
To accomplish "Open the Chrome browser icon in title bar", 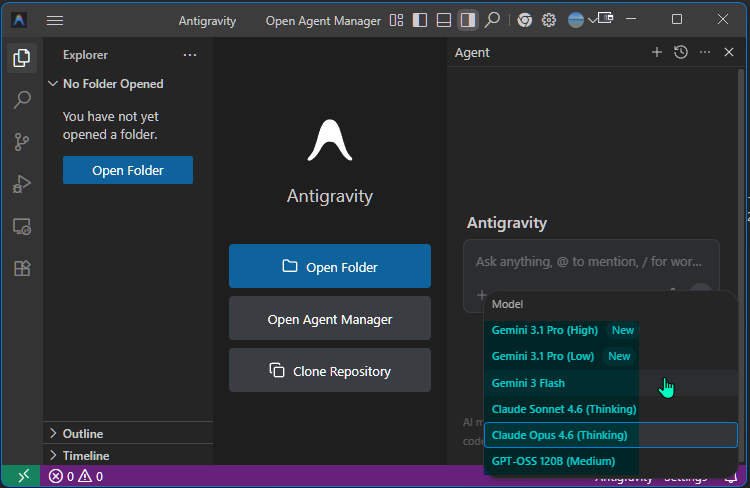I will click(x=525, y=20).
